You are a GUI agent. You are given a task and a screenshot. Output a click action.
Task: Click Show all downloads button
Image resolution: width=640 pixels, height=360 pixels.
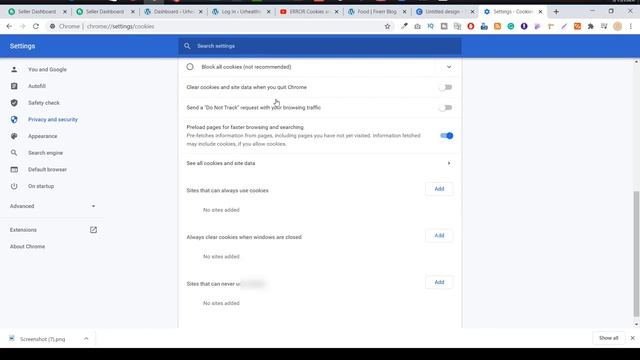608,338
